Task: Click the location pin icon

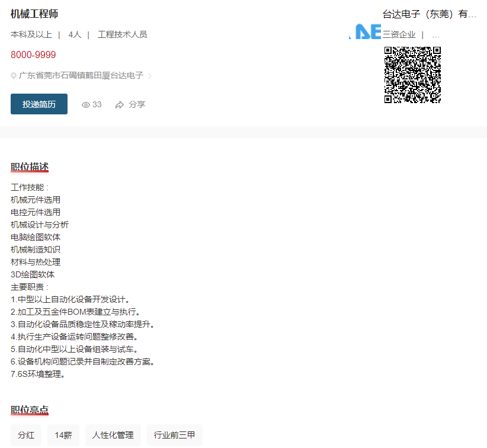Action: [14, 76]
